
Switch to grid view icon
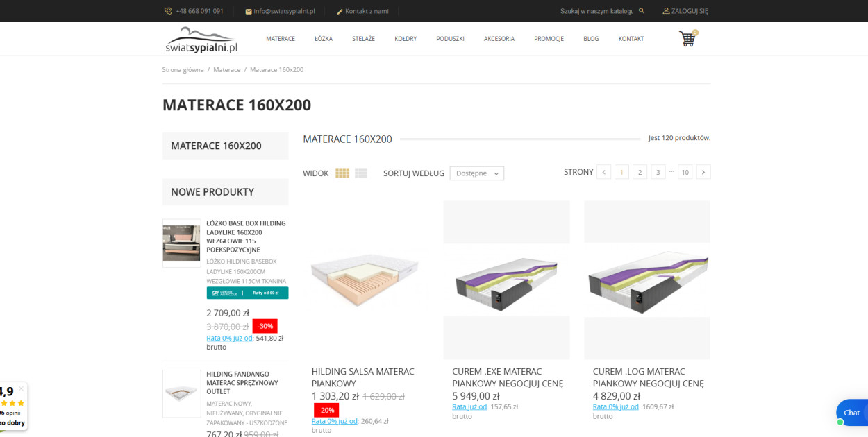click(342, 173)
